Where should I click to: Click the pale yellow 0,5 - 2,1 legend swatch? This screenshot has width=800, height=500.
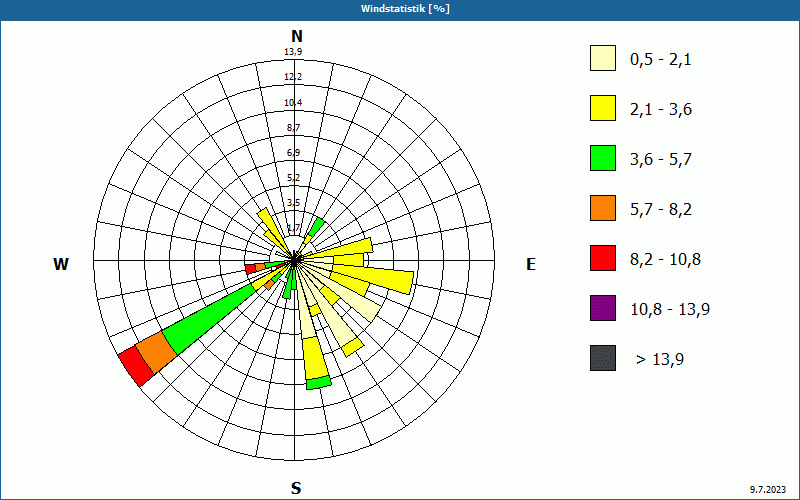click(603, 58)
